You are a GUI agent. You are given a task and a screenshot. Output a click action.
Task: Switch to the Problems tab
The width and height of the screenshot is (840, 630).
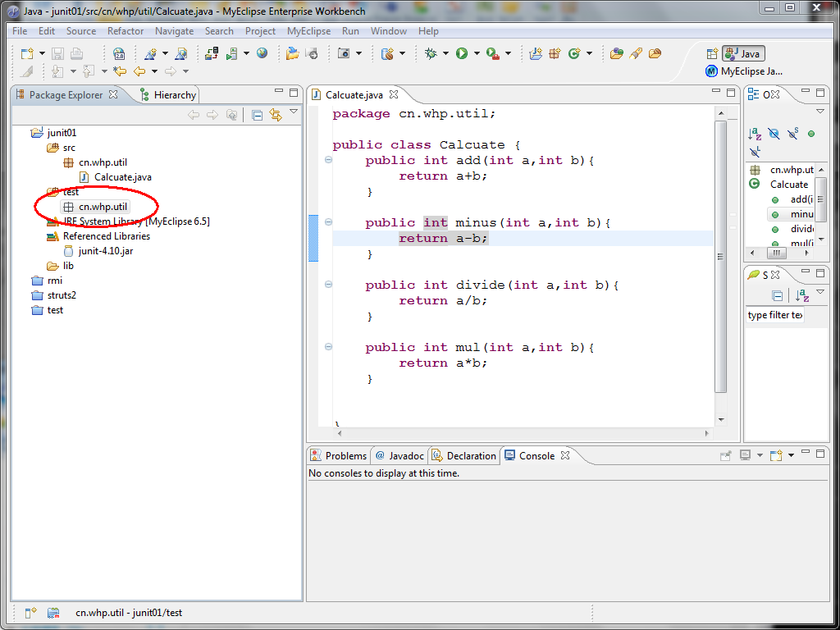click(340, 456)
